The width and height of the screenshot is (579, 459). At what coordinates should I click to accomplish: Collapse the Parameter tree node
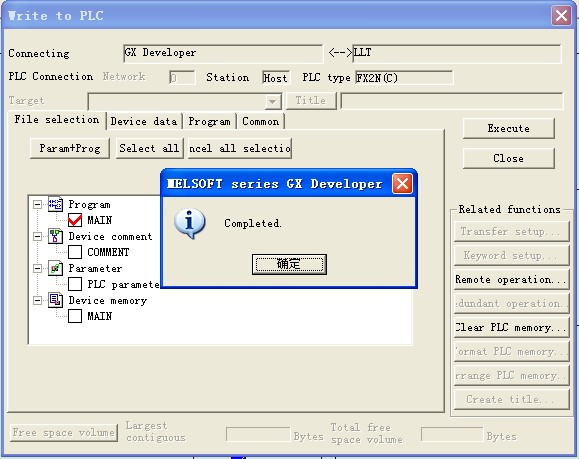[x=37, y=268]
